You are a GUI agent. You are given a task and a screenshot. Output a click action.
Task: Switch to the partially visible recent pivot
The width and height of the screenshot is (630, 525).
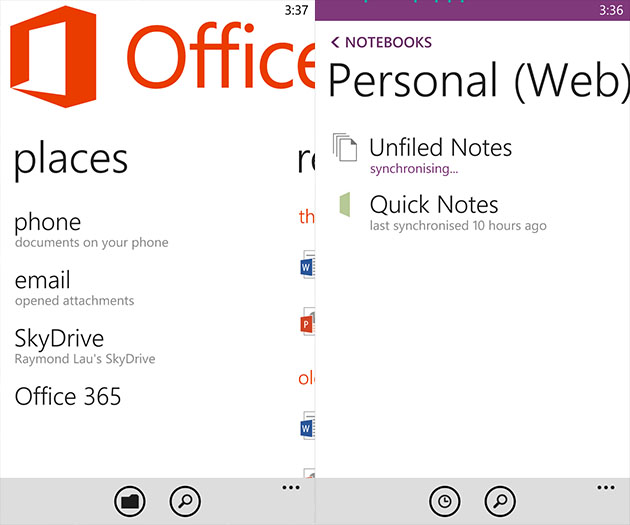pos(306,160)
